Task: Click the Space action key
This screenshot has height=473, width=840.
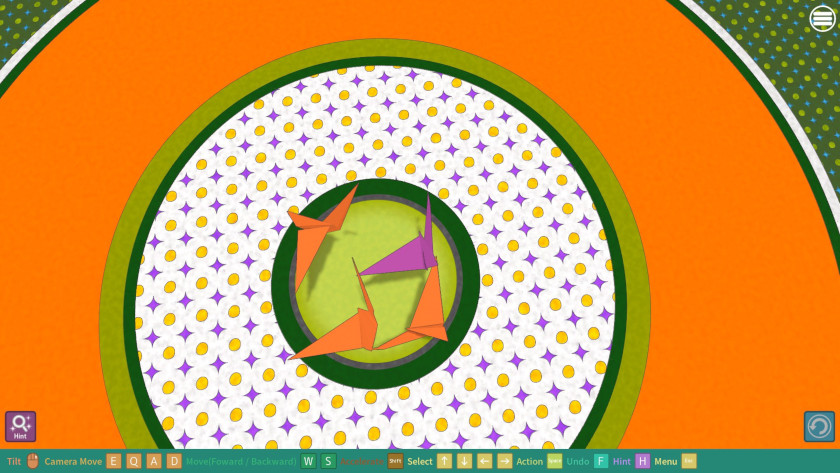Action: click(554, 461)
